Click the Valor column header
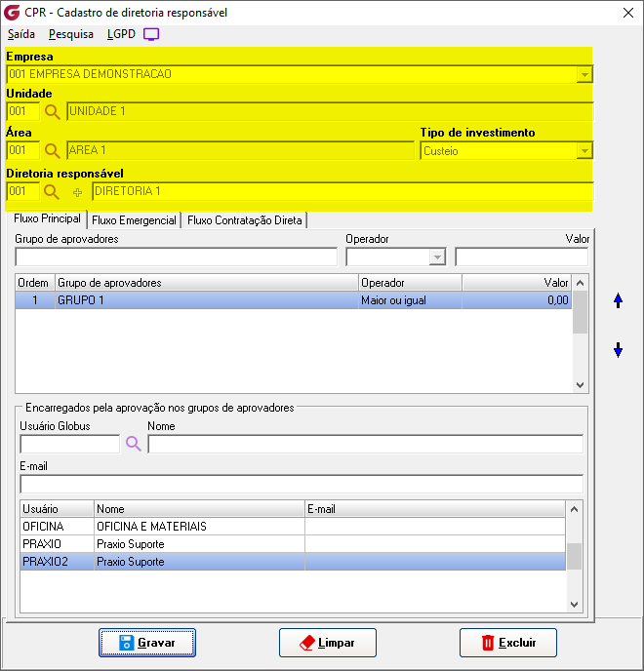This screenshot has width=644, height=671. pos(516,283)
